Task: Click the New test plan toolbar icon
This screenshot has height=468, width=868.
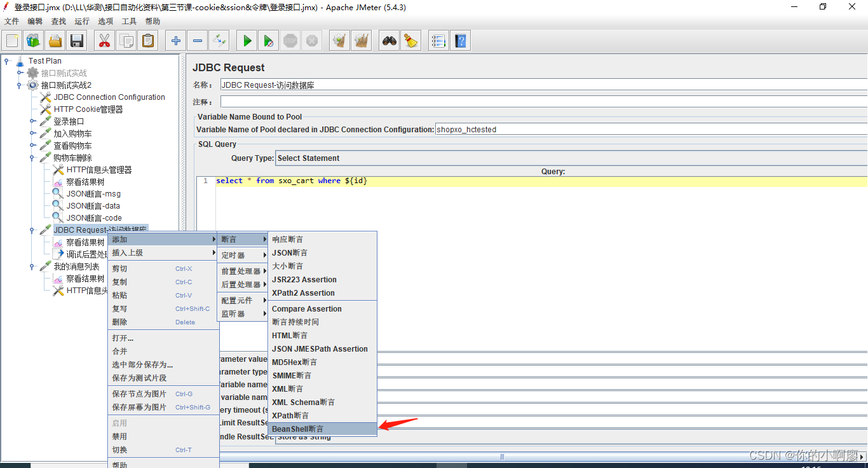Action: pos(12,41)
